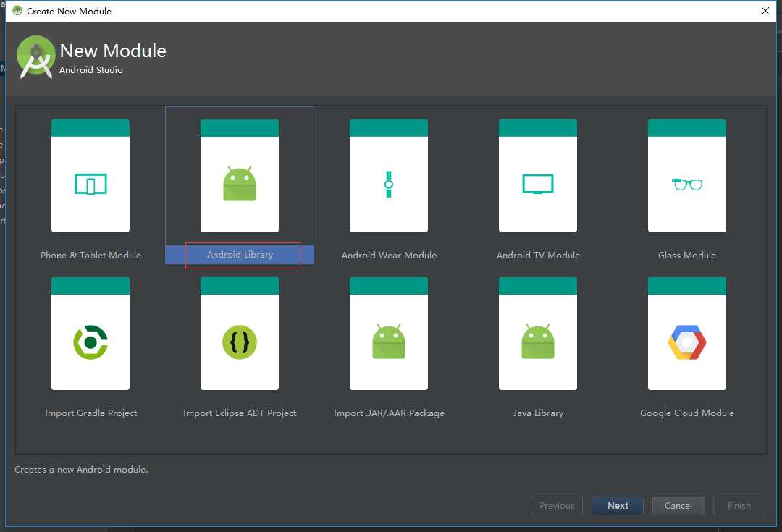
Task: Click the 'Android Wear Module' label
Action: [x=389, y=256]
